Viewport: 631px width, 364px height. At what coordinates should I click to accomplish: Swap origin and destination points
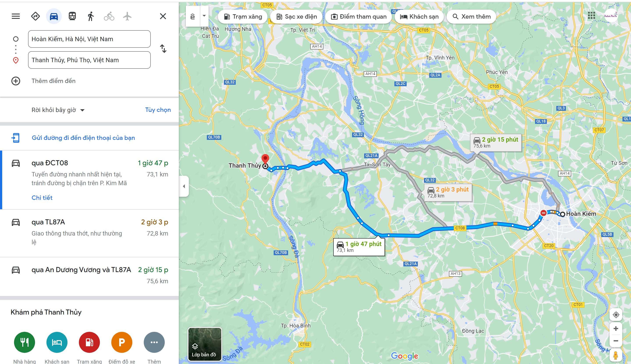click(x=163, y=49)
